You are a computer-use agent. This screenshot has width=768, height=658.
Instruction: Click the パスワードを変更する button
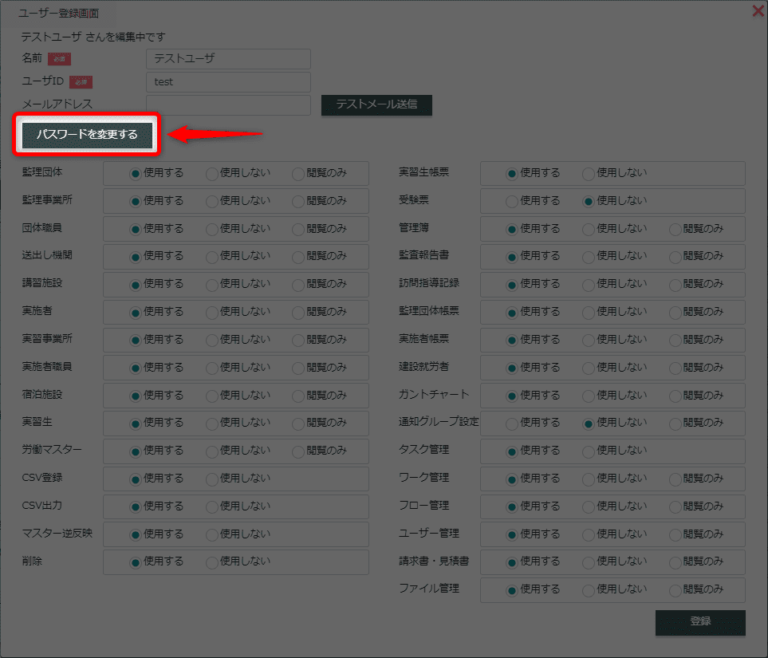[x=87, y=134]
